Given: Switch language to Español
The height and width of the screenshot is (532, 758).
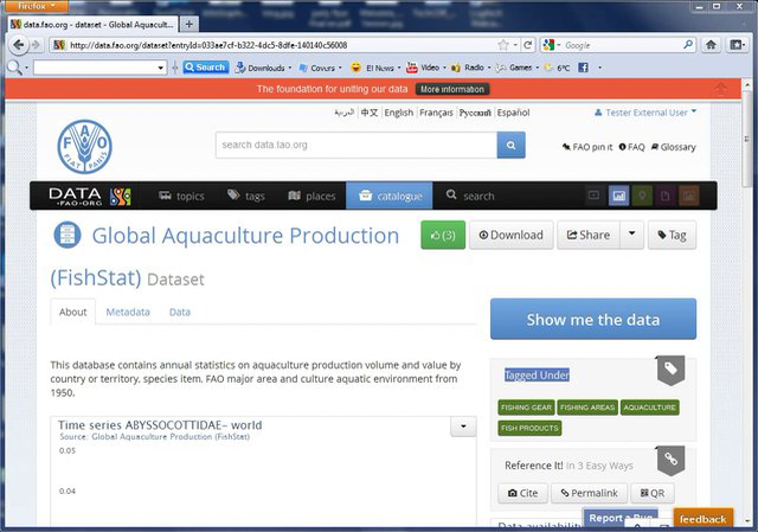Looking at the screenshot, I should (513, 112).
